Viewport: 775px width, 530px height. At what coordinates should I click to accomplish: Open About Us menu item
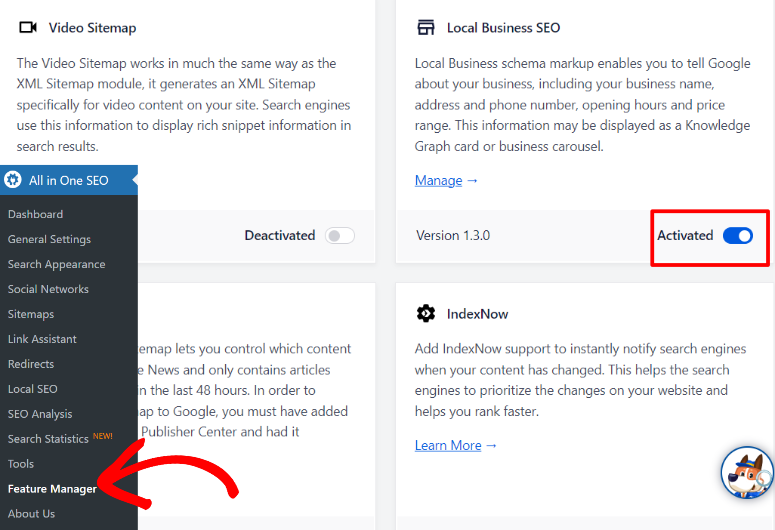pos(31,514)
